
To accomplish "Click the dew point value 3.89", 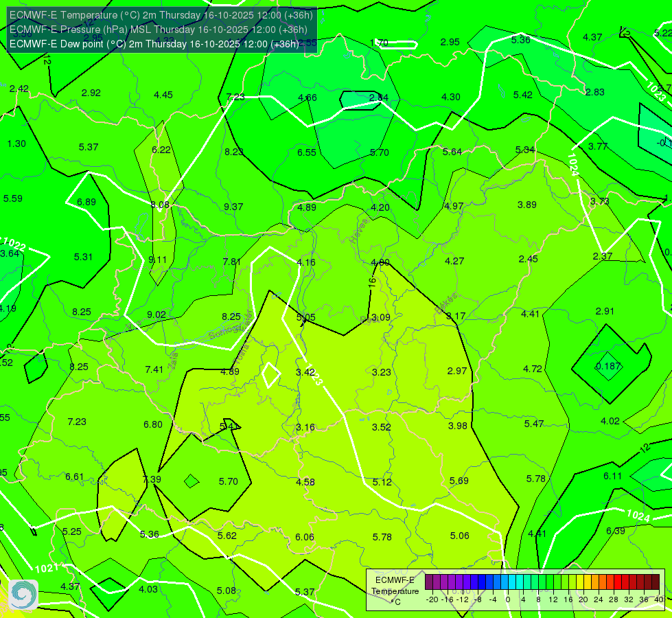I will click(527, 205).
